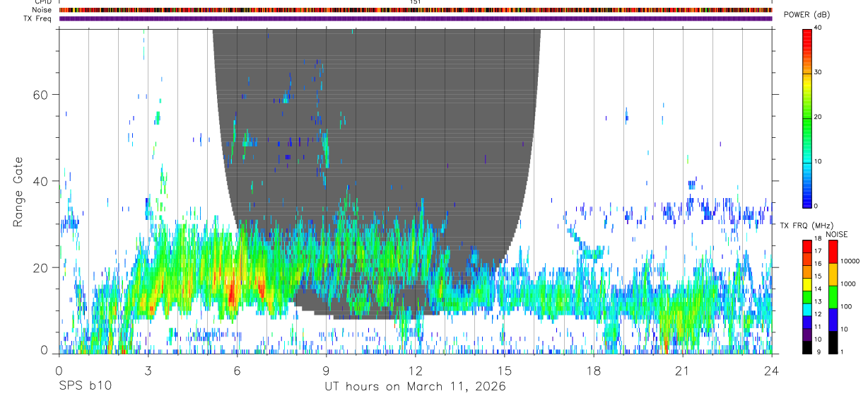
Task: Click the blue bottom of power colorbar
Action: 807,197
